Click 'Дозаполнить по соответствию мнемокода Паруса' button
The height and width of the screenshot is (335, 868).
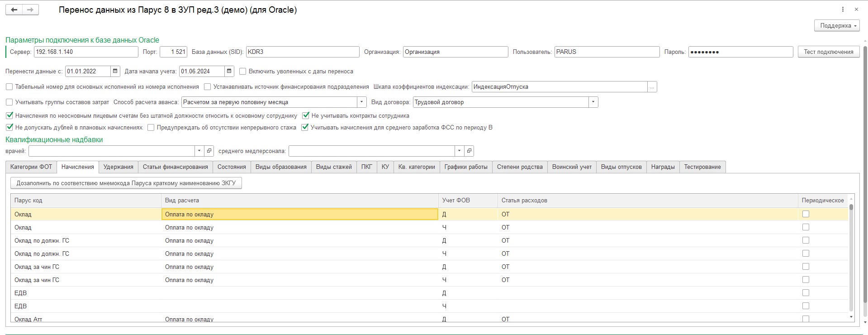126,183
